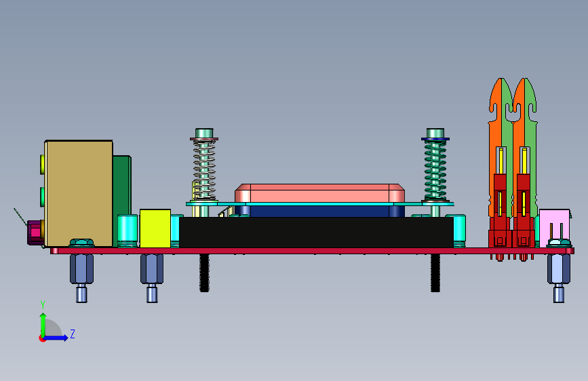Select the yellow jack port on the tan housing
The image size is (588, 381).
(x=42, y=164)
